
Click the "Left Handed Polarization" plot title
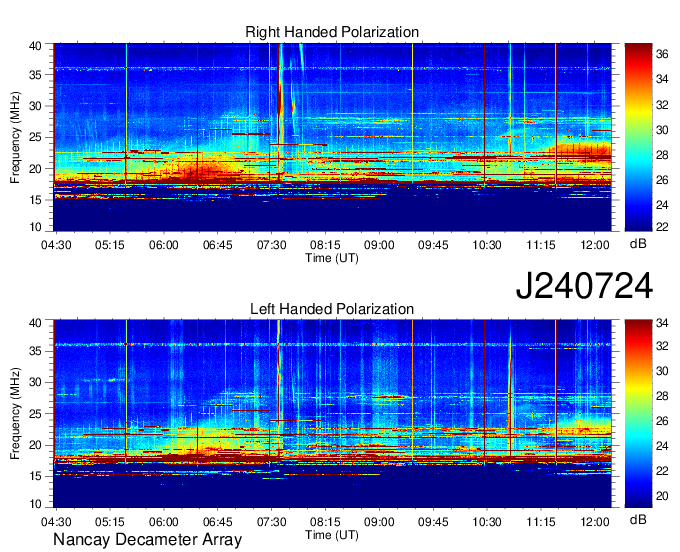[x=332, y=309]
